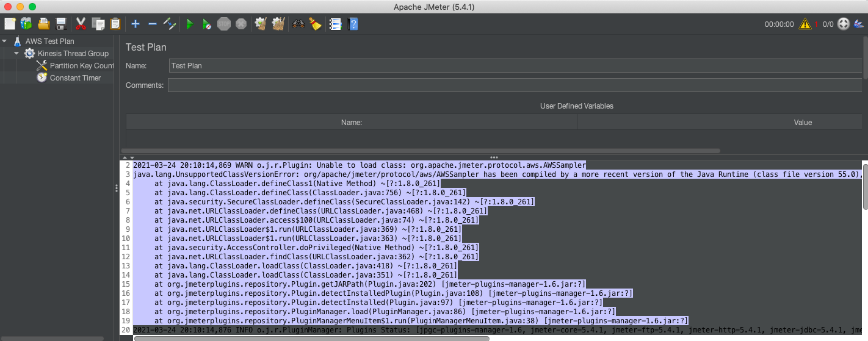Open the Help book icon

(x=353, y=24)
